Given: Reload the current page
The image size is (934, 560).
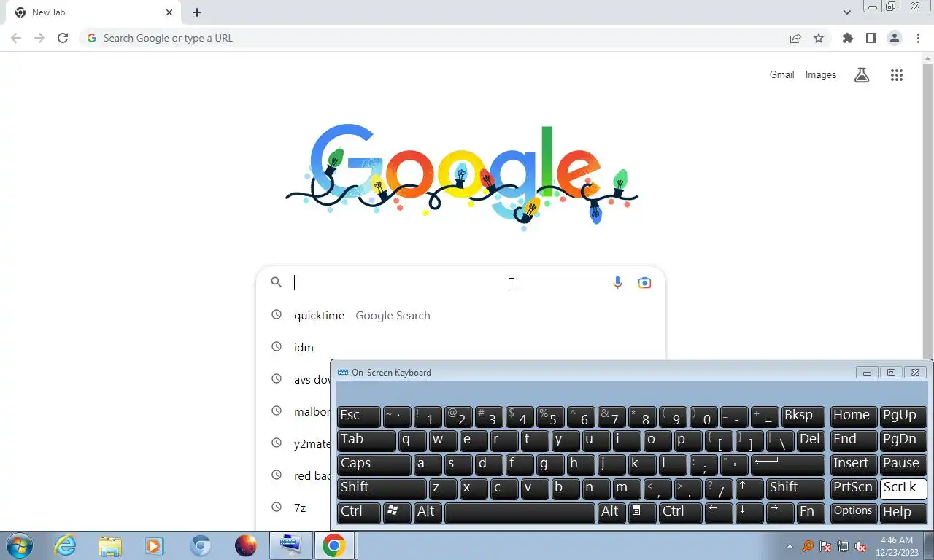Looking at the screenshot, I should (x=63, y=38).
